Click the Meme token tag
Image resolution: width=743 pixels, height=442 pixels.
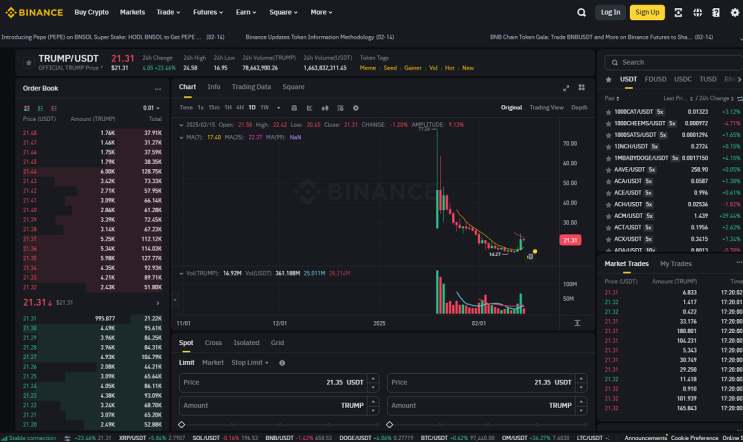pos(368,68)
